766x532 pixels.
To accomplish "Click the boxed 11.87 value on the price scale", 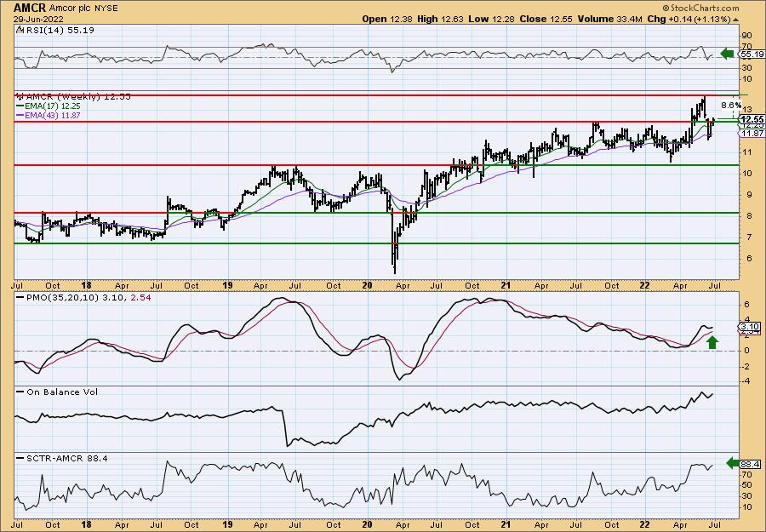I will [x=752, y=134].
